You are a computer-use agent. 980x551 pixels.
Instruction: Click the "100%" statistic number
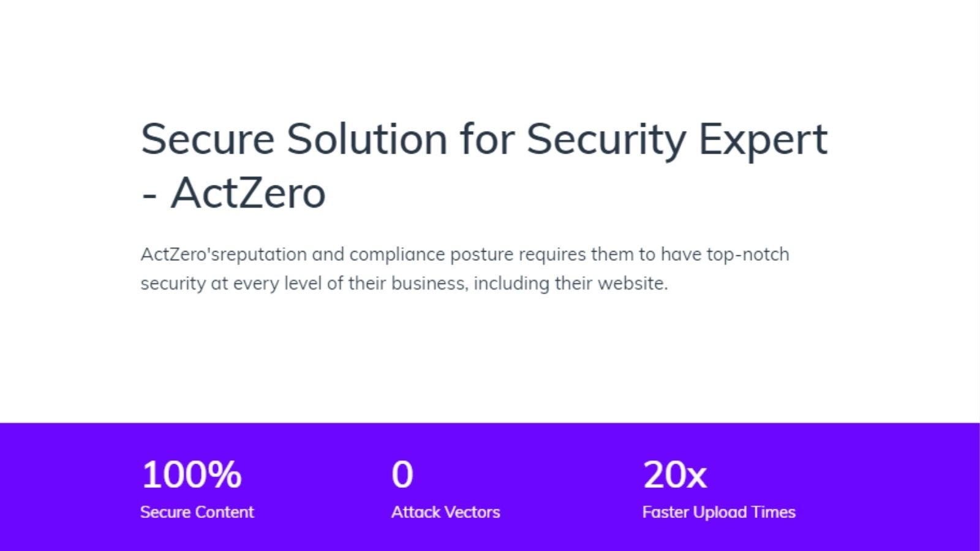[191, 474]
